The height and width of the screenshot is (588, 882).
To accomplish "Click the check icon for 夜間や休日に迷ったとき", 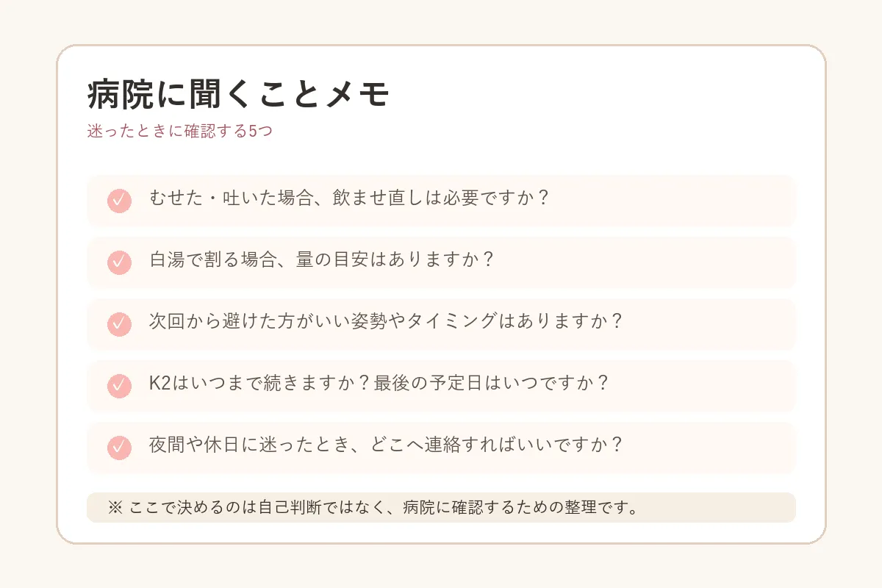I will pos(119,448).
